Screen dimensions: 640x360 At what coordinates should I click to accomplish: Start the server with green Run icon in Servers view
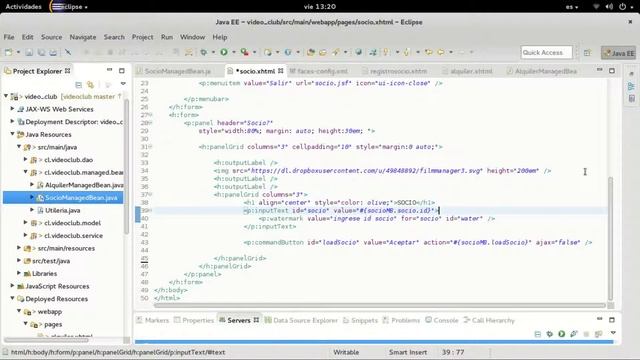tap(562, 334)
